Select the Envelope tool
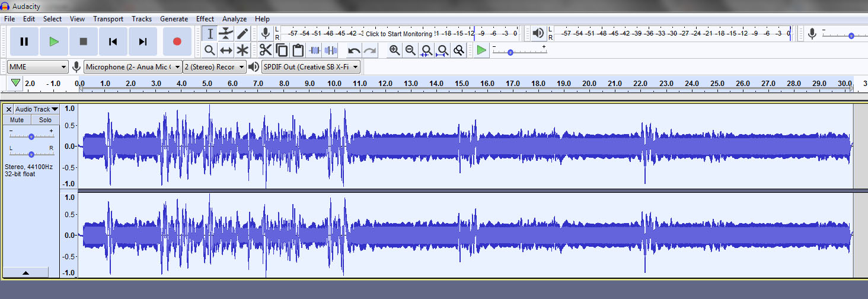The width and height of the screenshot is (868, 299). pos(226,34)
